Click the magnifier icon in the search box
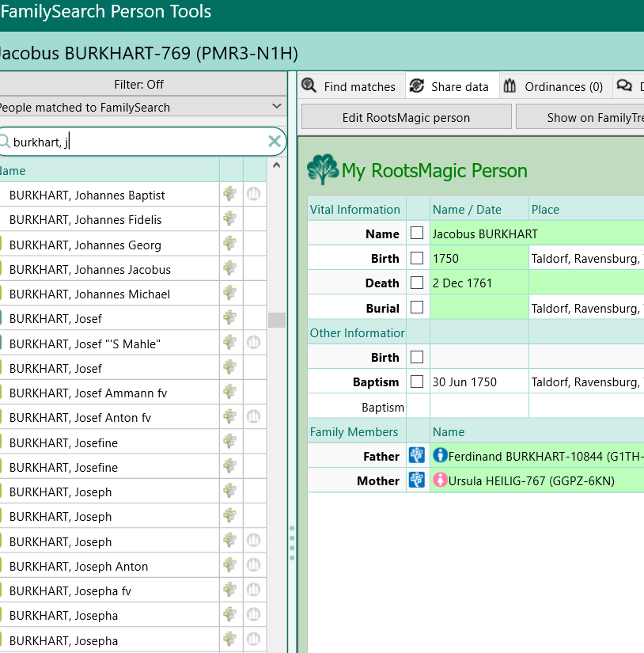This screenshot has height=653, width=644. point(5,142)
